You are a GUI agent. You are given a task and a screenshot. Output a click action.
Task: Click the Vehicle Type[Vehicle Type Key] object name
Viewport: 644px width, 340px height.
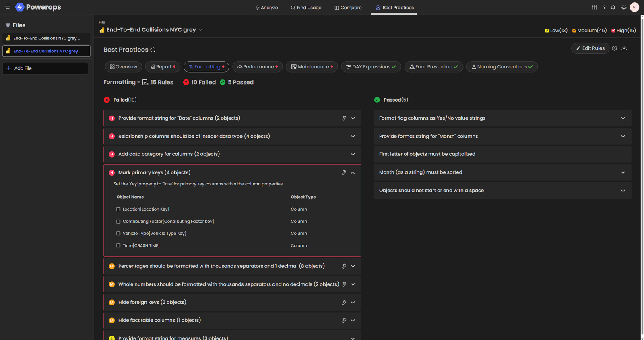154,233
